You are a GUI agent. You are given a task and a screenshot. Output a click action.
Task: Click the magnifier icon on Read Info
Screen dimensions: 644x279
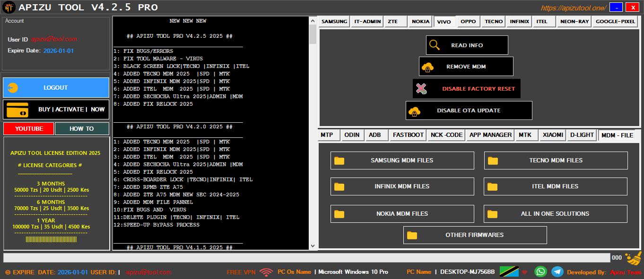[x=434, y=45]
